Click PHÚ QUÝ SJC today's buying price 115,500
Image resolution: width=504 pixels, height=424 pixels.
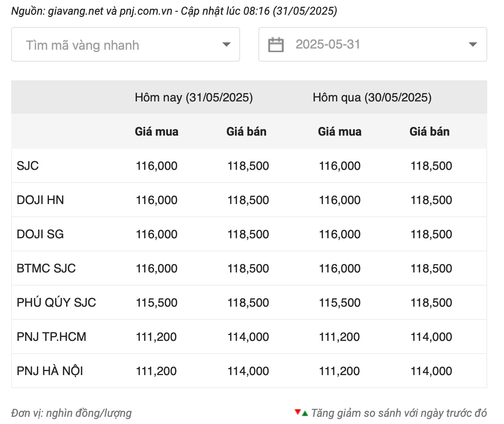click(x=156, y=303)
